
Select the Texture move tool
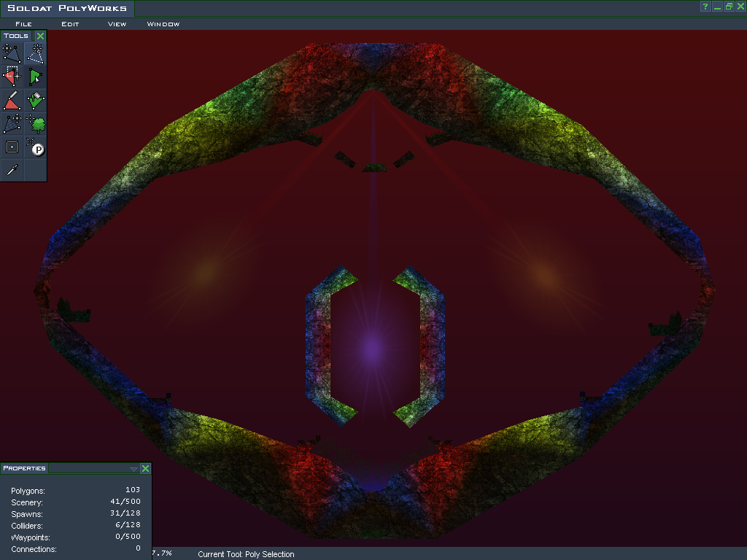(x=12, y=123)
